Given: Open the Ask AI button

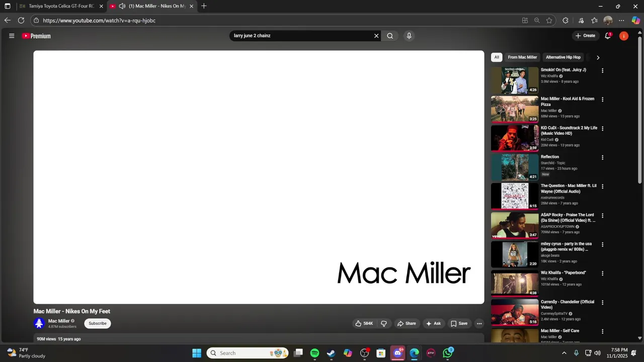Looking at the screenshot, I should pyautogui.click(x=433, y=323).
